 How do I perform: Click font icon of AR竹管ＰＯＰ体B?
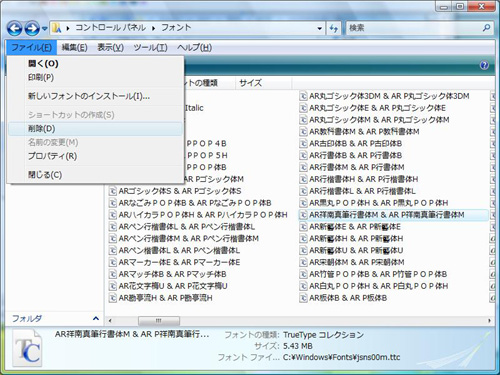pos(303,274)
